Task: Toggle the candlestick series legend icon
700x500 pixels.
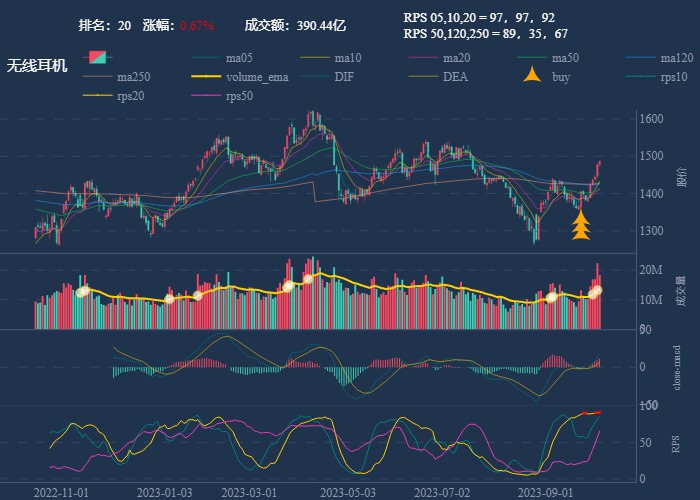Action: 97,57
